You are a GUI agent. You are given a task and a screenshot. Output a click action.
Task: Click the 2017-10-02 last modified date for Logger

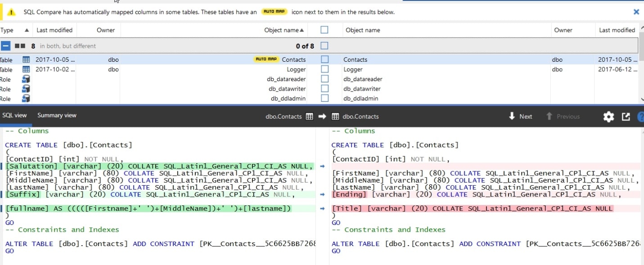pos(55,69)
